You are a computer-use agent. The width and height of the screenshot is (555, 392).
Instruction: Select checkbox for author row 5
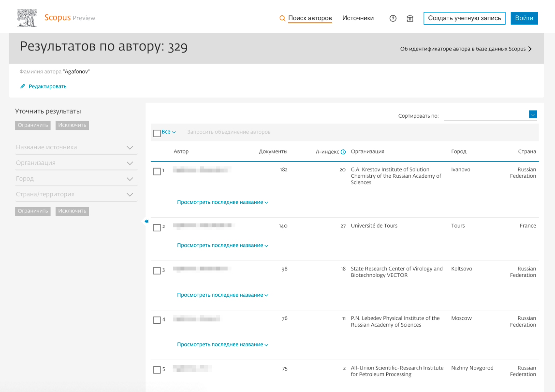tap(157, 370)
